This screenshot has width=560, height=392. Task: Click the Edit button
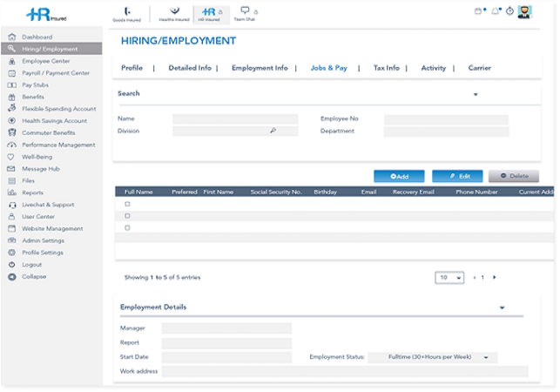point(457,176)
